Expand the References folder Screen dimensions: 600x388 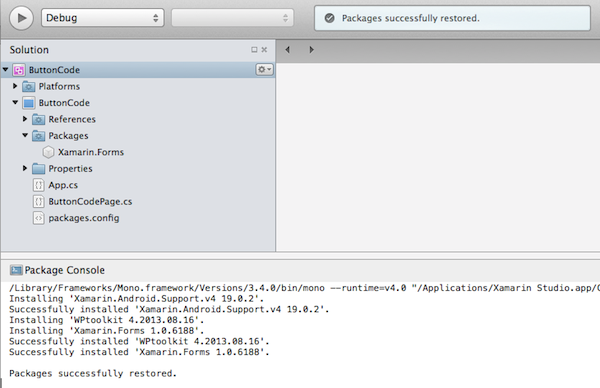pyautogui.click(x=25, y=119)
